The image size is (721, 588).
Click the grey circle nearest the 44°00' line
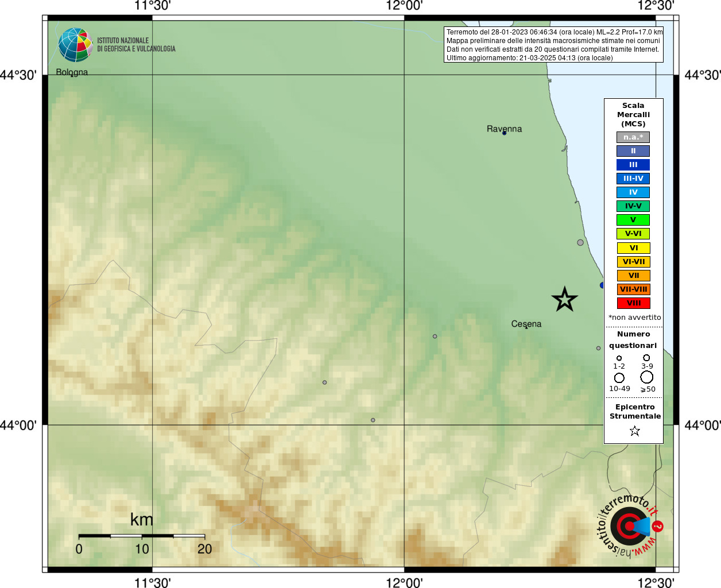coord(373,420)
